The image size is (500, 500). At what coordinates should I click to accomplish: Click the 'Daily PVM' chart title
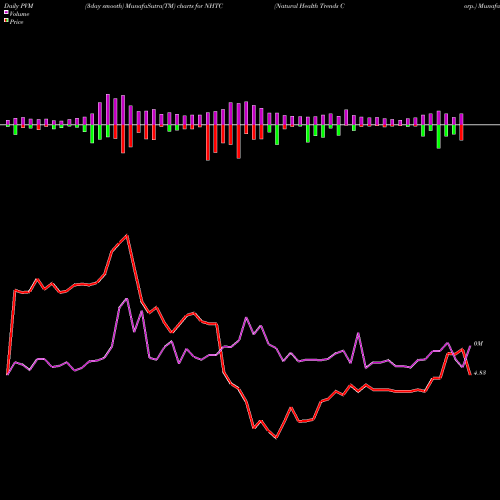[19, 6]
